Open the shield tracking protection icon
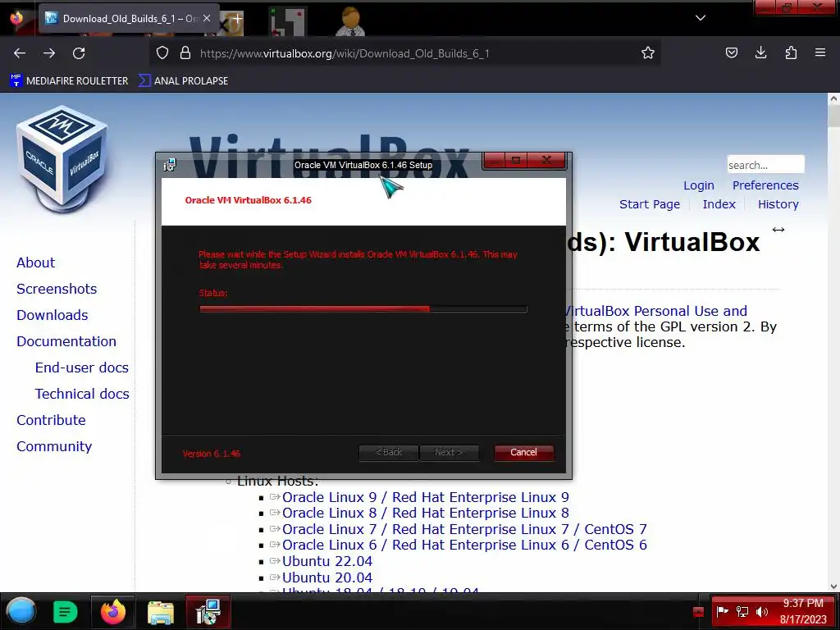The image size is (840, 630). point(162,52)
